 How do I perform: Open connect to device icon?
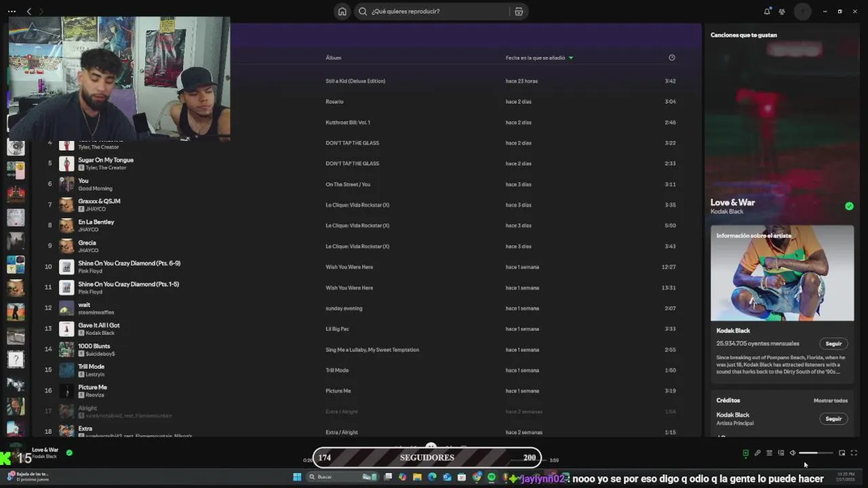pos(781,453)
